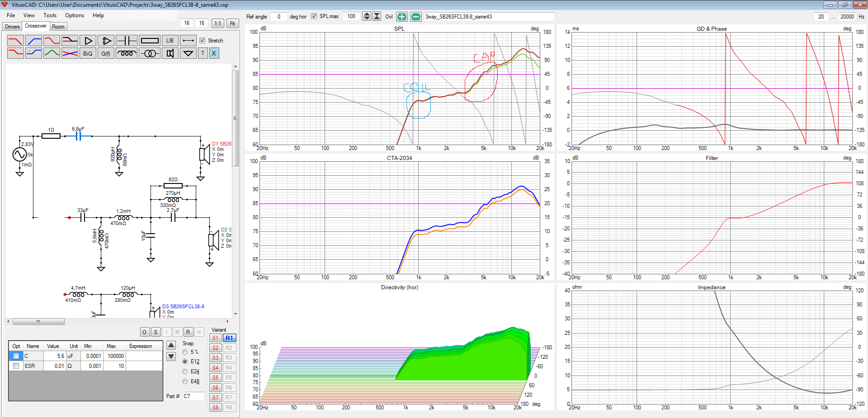This screenshot has width=868, height=418.
Task: Click the upper frequency limit field showing 20000
Action: coord(847,17)
